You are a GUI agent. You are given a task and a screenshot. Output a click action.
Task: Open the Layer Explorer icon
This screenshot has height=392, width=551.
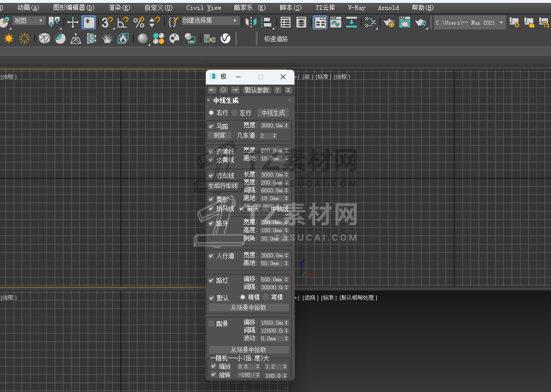[301, 23]
